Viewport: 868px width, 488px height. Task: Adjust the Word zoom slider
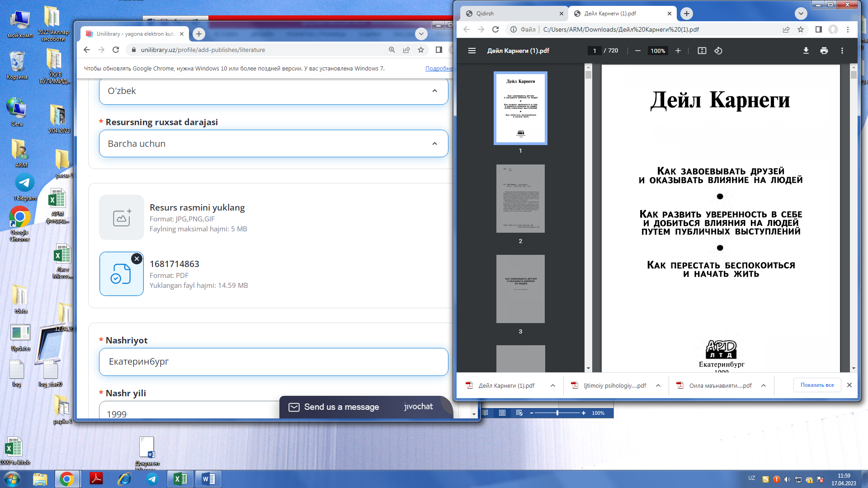557,413
